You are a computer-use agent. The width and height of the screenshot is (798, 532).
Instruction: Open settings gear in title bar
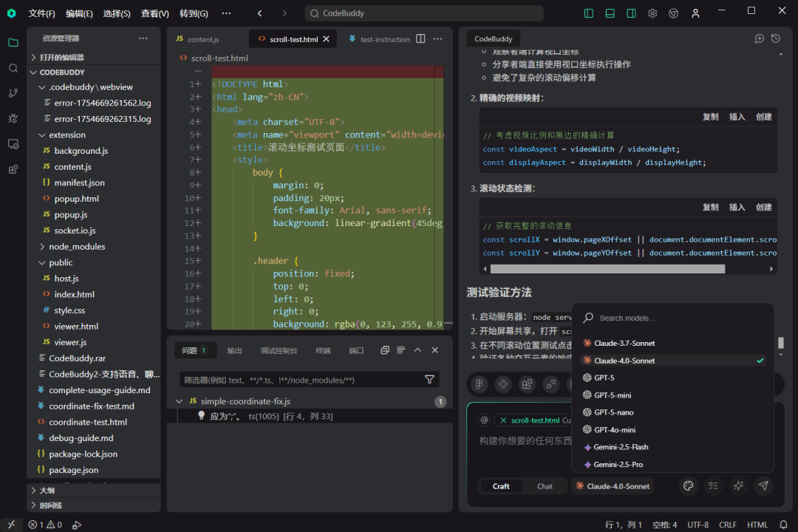tap(652, 13)
